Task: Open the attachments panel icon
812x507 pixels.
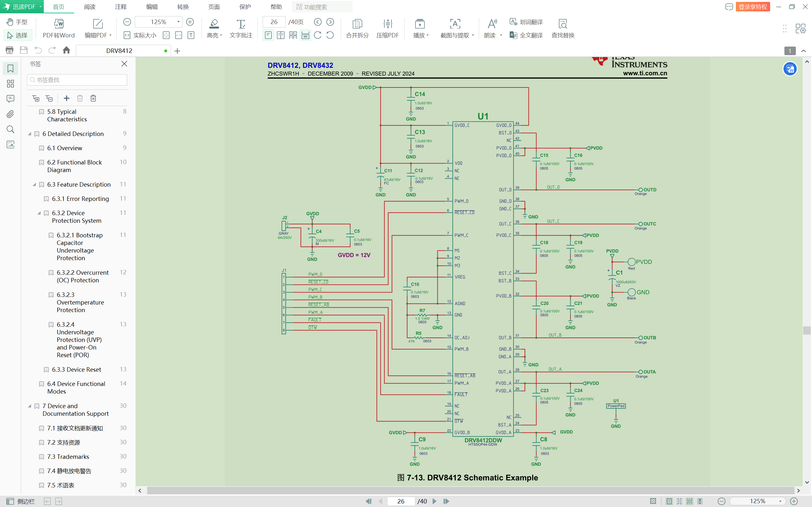Action: 10,114
